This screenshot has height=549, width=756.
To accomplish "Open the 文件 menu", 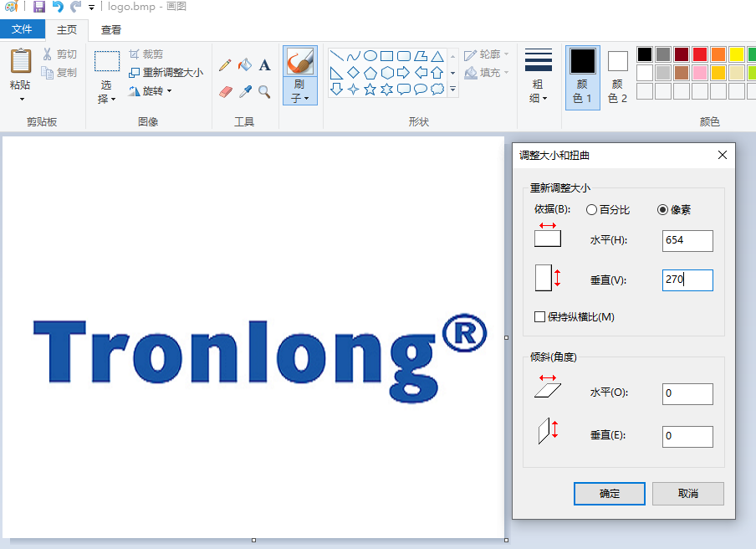I will point(23,29).
